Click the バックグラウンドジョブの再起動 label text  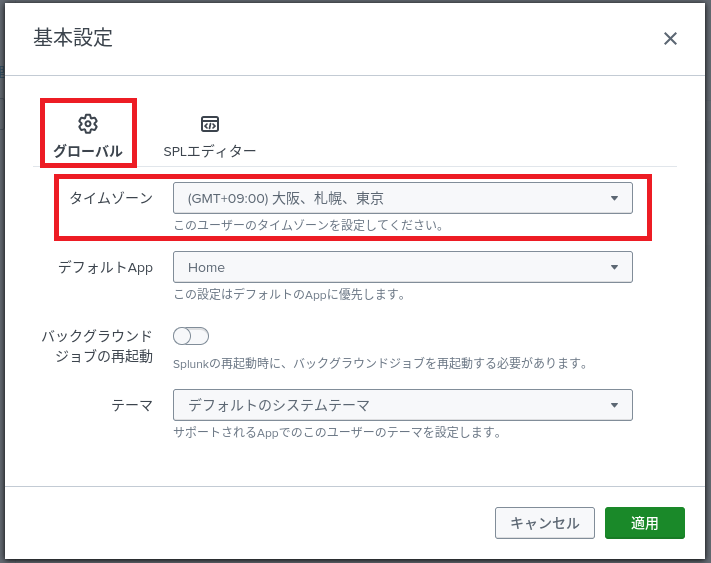pyautogui.click(x=97, y=346)
